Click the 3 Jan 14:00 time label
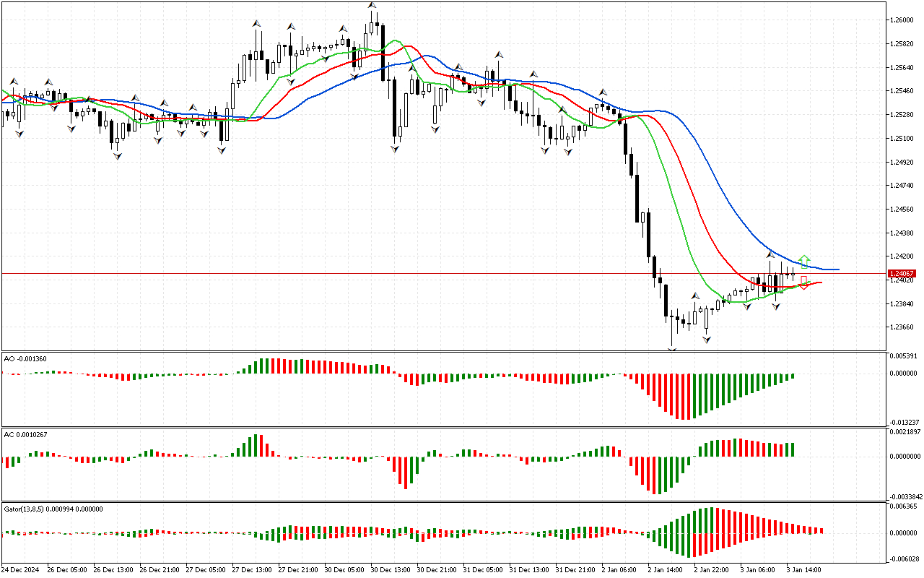Image resolution: width=924 pixels, height=578 pixels. click(805, 570)
